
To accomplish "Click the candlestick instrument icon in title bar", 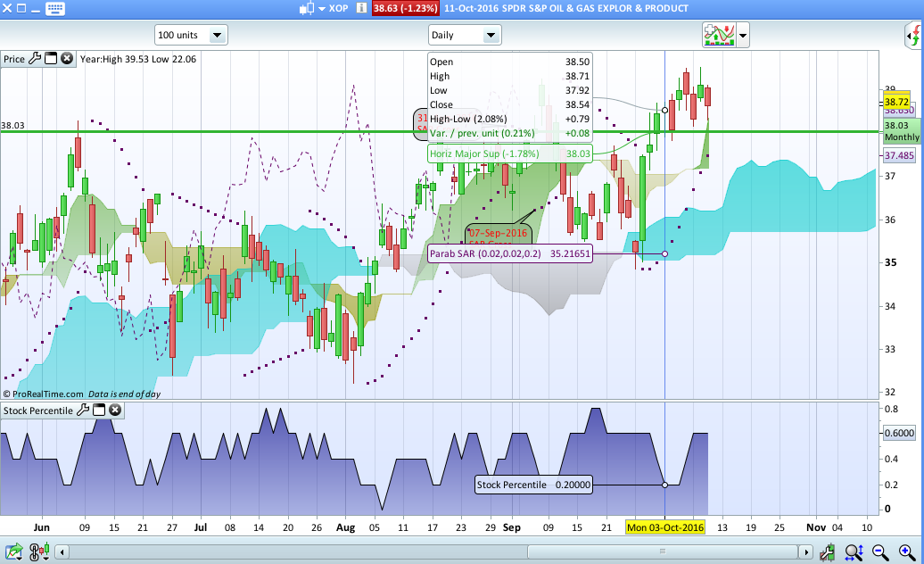I will click(x=307, y=8).
